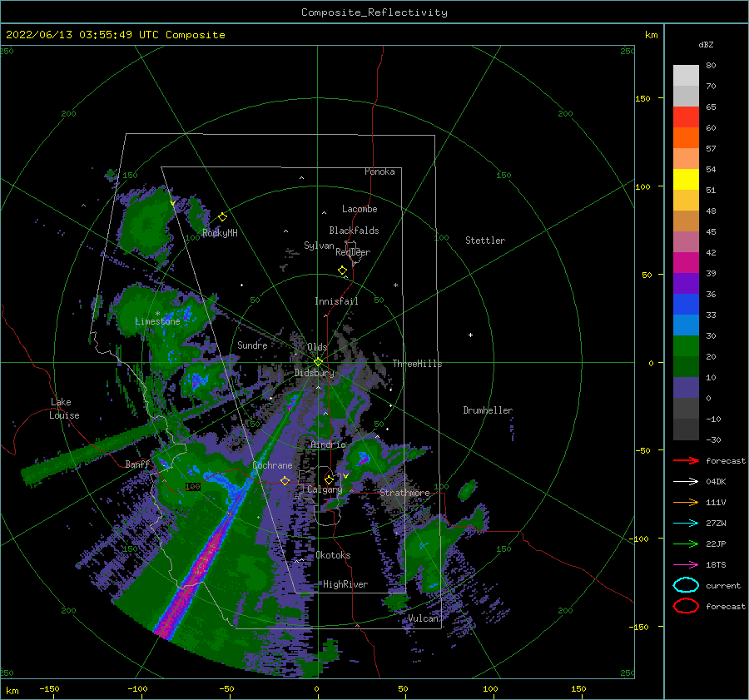The image size is (749, 700).
Task: Click the white 04DK arrow icon
Action: 686,482
